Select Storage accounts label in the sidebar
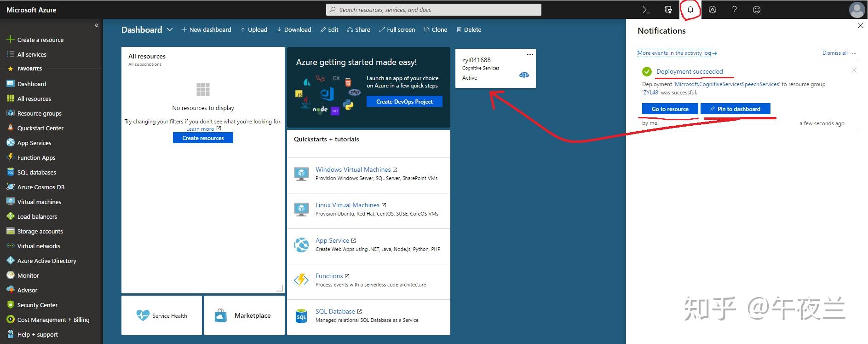 [x=40, y=231]
